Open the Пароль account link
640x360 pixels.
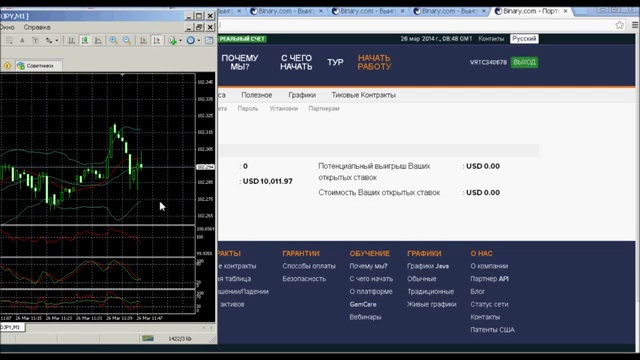(x=248, y=109)
